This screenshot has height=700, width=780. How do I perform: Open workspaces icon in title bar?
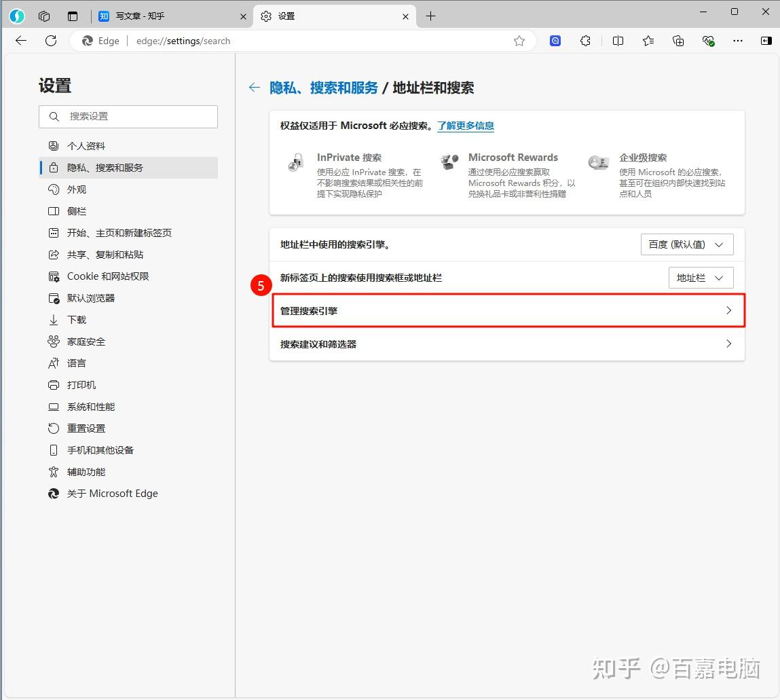point(43,16)
